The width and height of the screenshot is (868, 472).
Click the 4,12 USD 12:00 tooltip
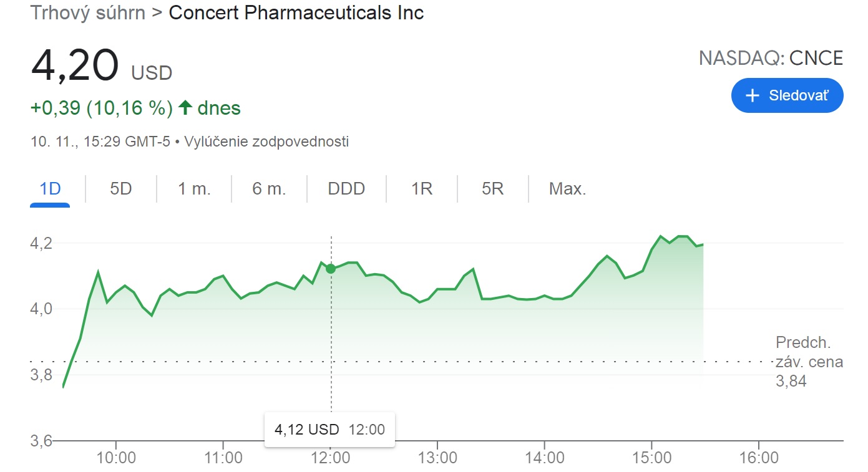[x=329, y=429]
